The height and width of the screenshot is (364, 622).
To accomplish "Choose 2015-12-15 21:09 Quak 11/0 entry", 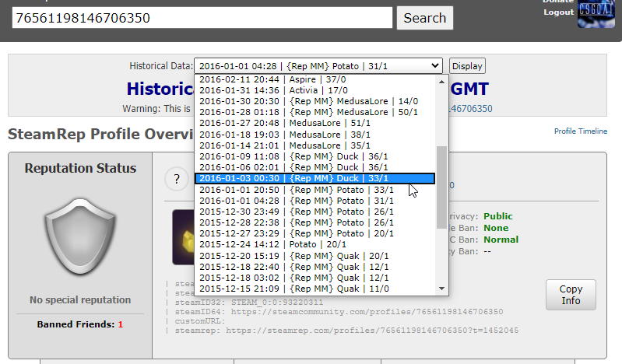I will pos(315,289).
